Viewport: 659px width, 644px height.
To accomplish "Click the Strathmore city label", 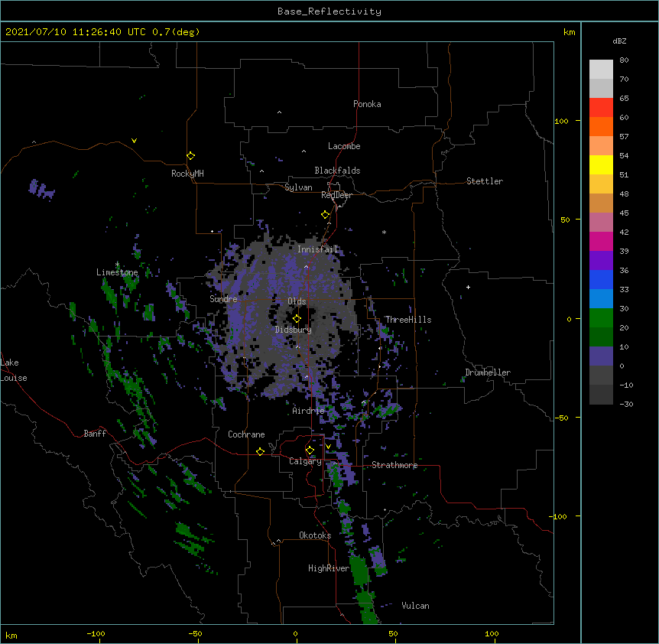I will coord(394,465).
